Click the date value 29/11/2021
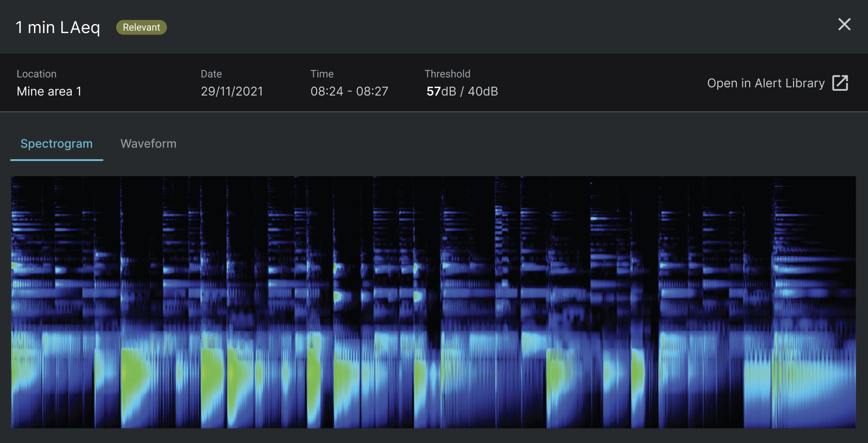 [x=232, y=91]
